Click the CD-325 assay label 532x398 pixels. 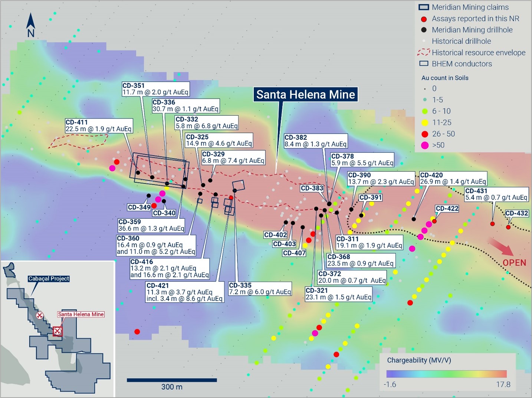(219, 140)
